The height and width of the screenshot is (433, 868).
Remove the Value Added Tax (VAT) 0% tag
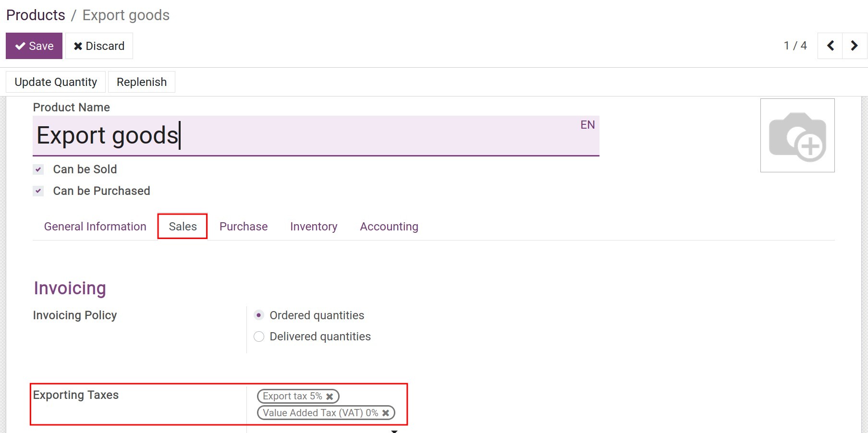pyautogui.click(x=385, y=413)
